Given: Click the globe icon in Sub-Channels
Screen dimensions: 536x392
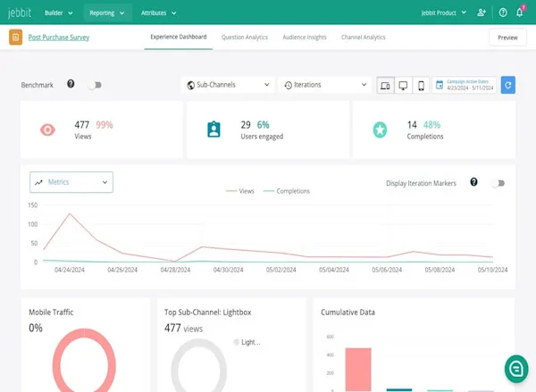Looking at the screenshot, I should tap(191, 85).
